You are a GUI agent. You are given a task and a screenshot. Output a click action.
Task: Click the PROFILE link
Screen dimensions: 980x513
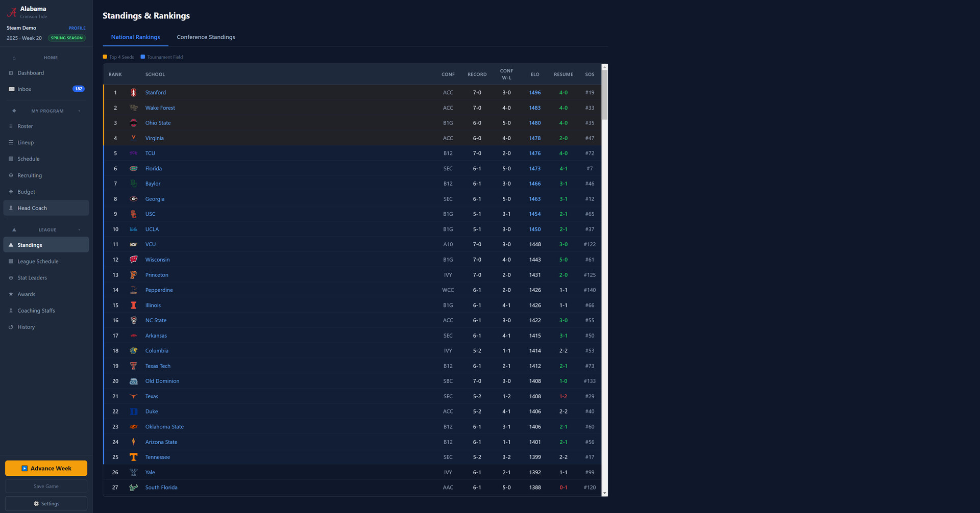coord(77,28)
